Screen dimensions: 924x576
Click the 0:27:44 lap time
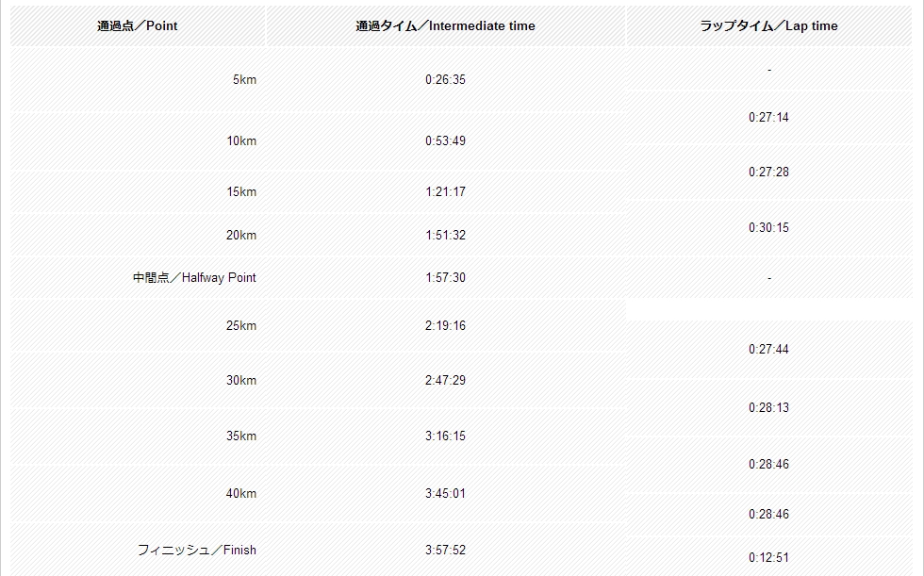[x=768, y=350]
